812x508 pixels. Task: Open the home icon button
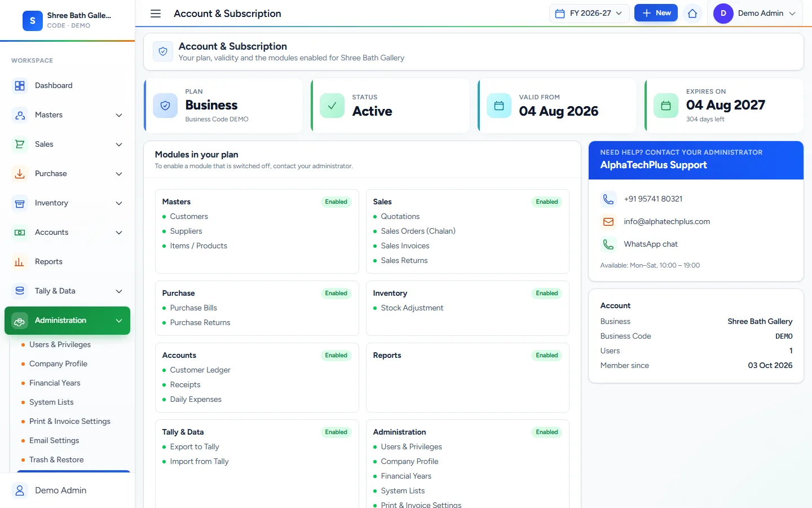click(x=692, y=14)
